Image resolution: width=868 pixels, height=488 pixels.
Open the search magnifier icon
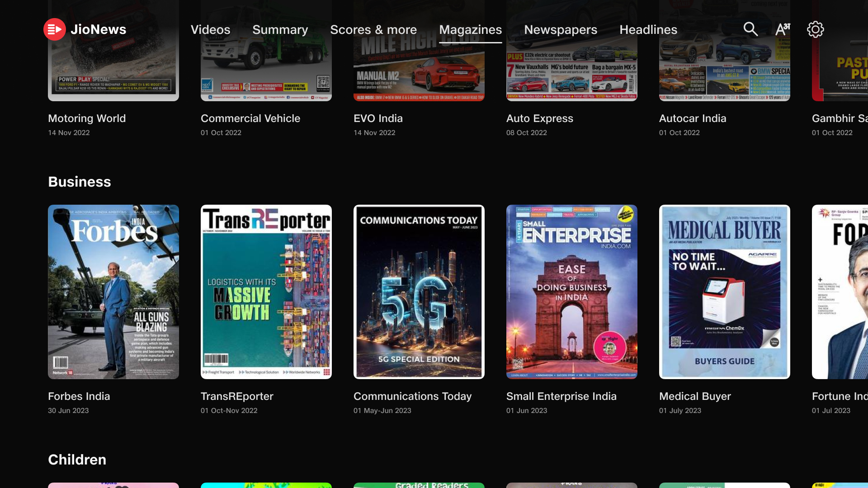(750, 29)
